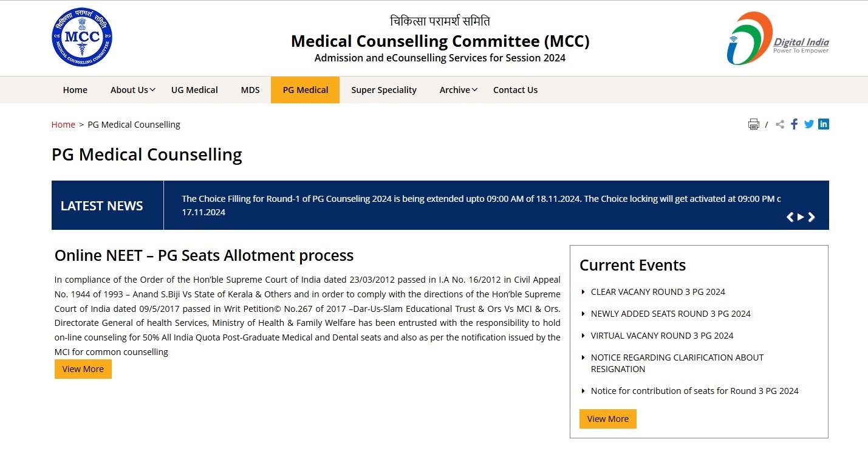Screen dimensions: 868x456
Task: Click the share icon
Action: pyautogui.click(x=780, y=125)
